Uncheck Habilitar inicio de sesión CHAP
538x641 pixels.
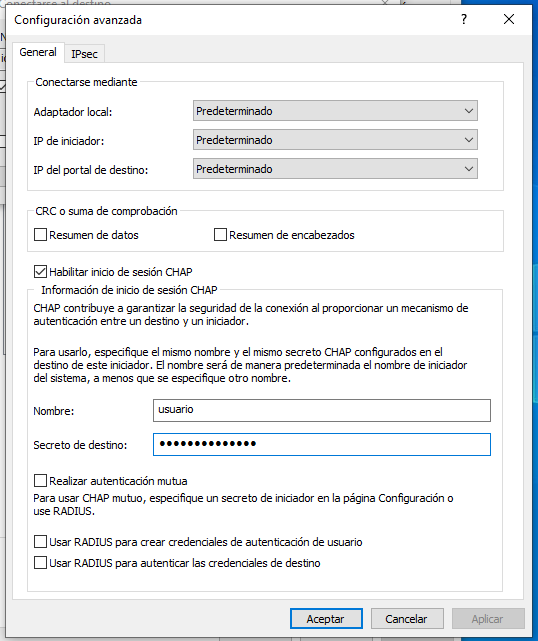tap(40, 271)
